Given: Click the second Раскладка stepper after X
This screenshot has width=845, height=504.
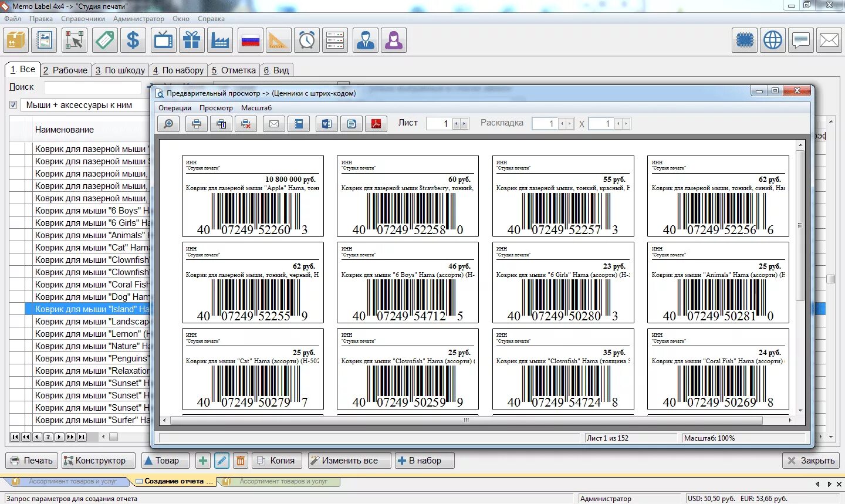Looking at the screenshot, I should pos(623,124).
